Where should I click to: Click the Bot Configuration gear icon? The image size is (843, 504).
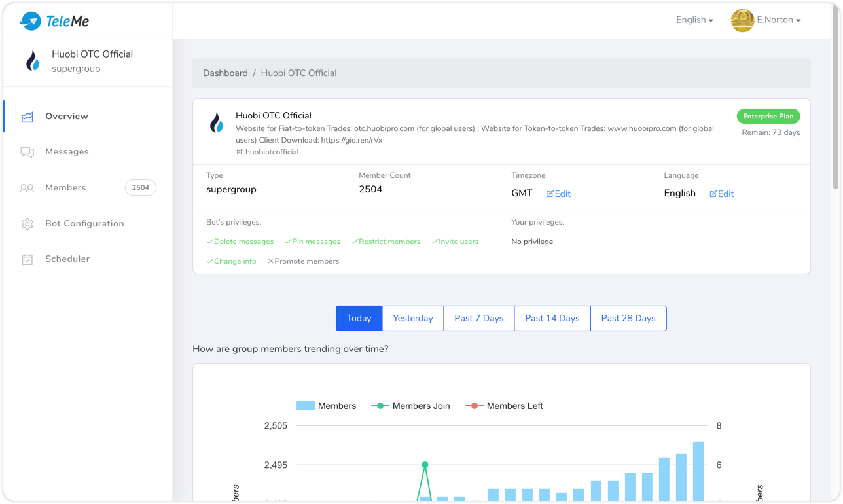(27, 224)
